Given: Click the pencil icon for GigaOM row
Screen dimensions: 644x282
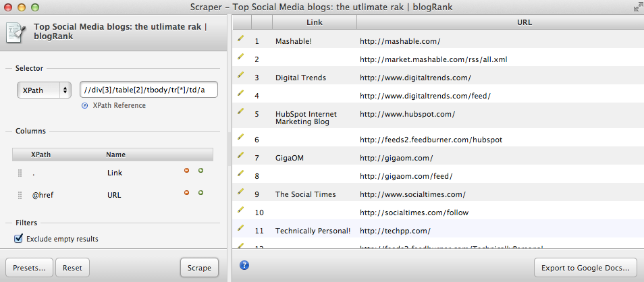Looking at the screenshot, I should pyautogui.click(x=241, y=154).
